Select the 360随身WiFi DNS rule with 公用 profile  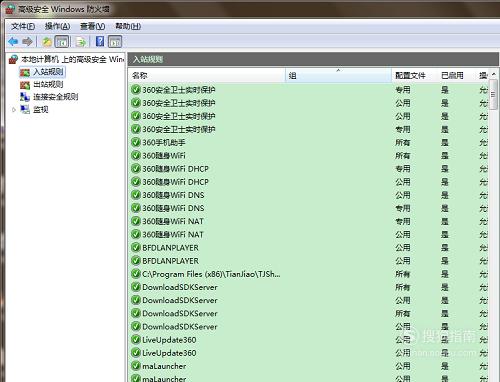click(x=309, y=195)
